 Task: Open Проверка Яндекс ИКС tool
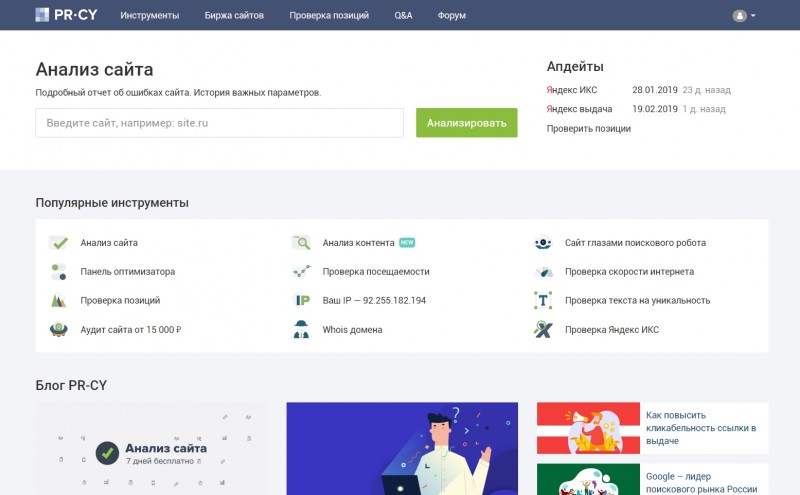coord(612,330)
